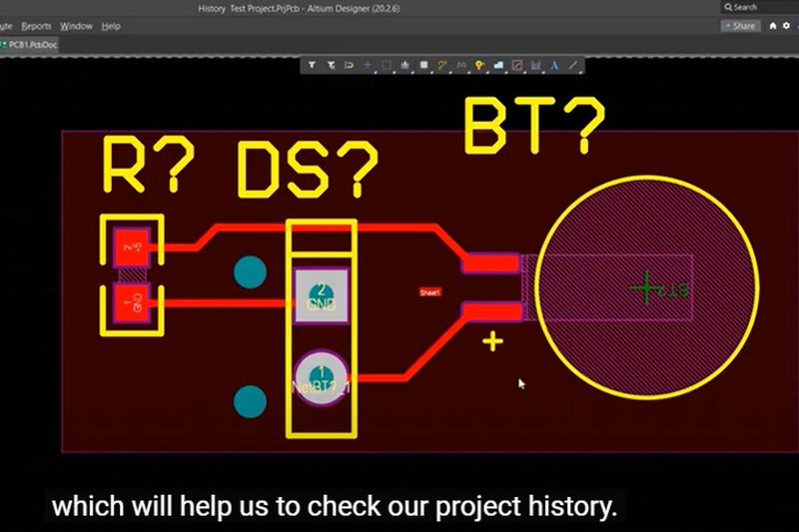Open the Reports menu
The height and width of the screenshot is (532, 799).
pyautogui.click(x=36, y=26)
